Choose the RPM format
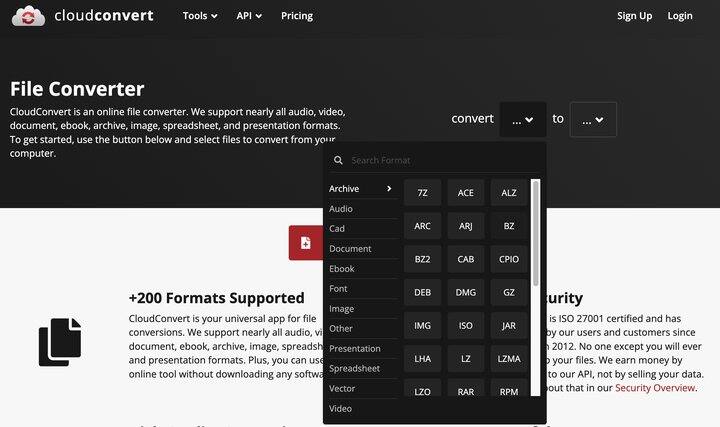The width and height of the screenshot is (720, 427). [509, 388]
